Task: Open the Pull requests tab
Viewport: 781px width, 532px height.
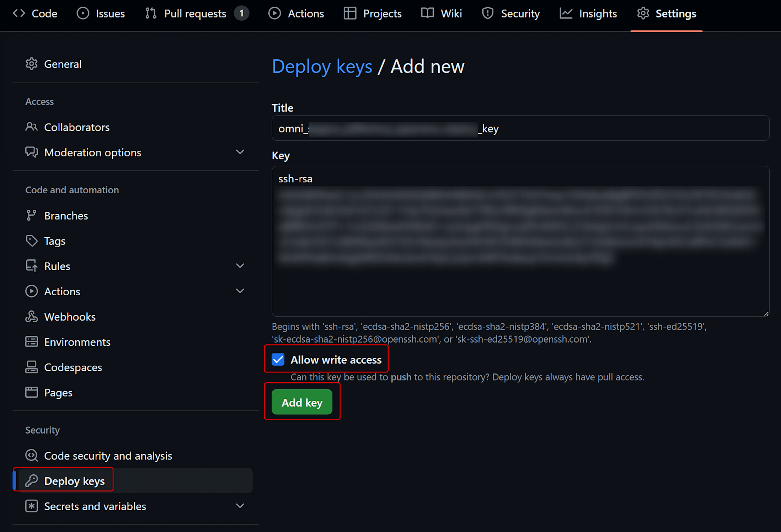Action: click(x=195, y=14)
